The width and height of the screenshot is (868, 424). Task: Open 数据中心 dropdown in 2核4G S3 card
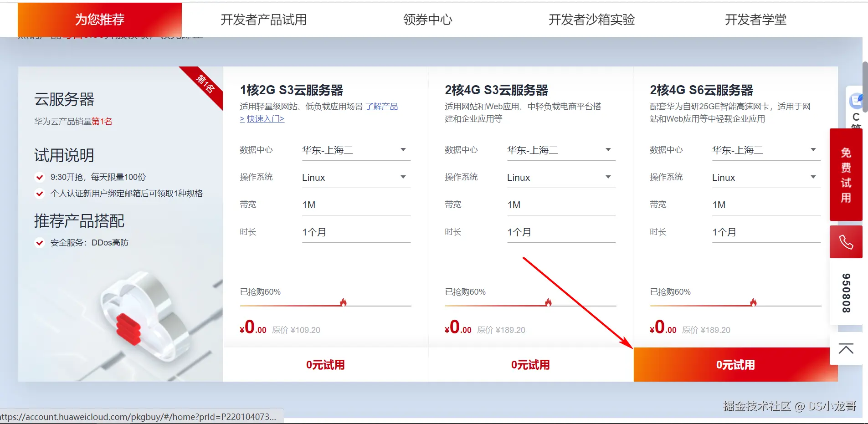click(561, 150)
